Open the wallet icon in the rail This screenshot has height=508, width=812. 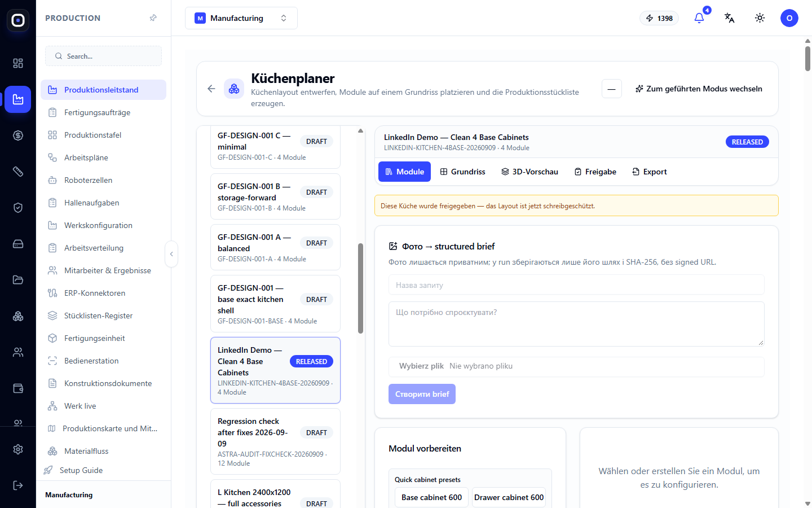(18, 388)
